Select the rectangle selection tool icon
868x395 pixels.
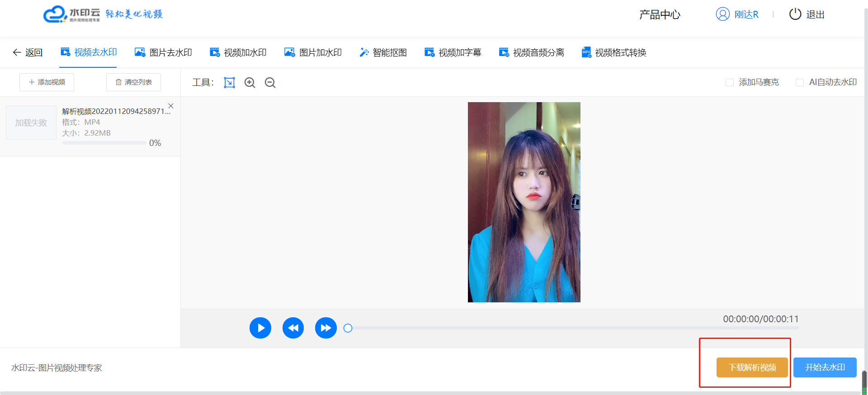(x=230, y=83)
